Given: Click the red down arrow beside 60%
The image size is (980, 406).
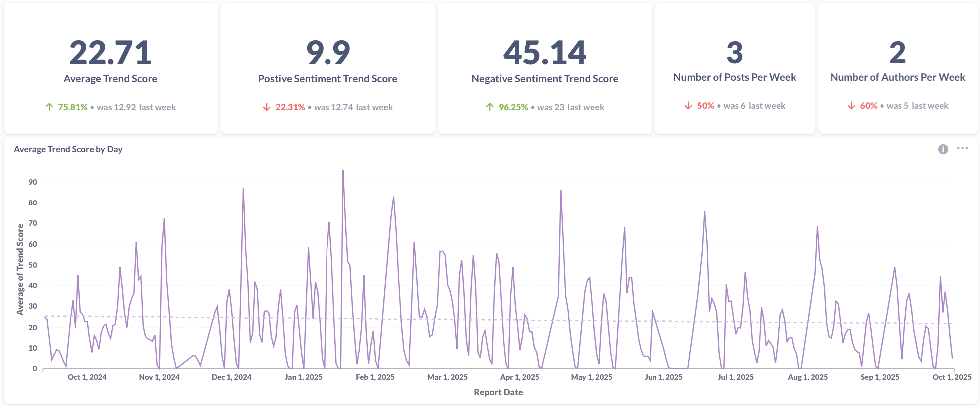Looking at the screenshot, I should click(851, 106).
